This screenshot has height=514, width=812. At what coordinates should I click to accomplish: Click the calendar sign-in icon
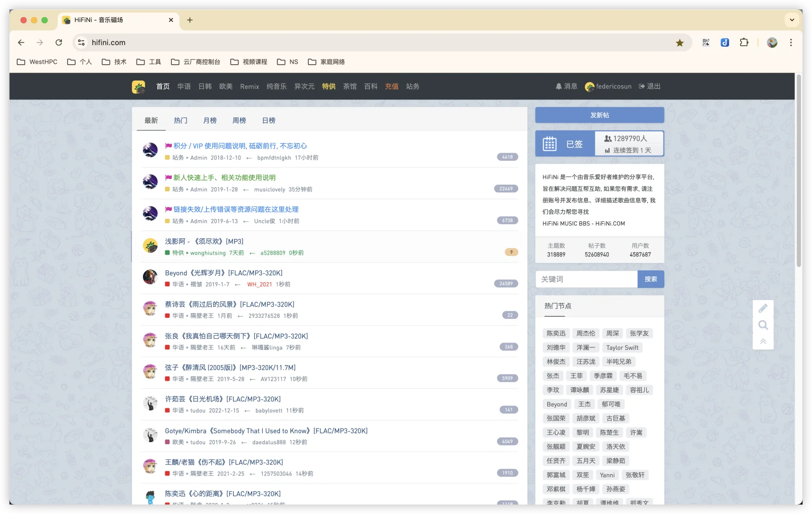tap(550, 144)
